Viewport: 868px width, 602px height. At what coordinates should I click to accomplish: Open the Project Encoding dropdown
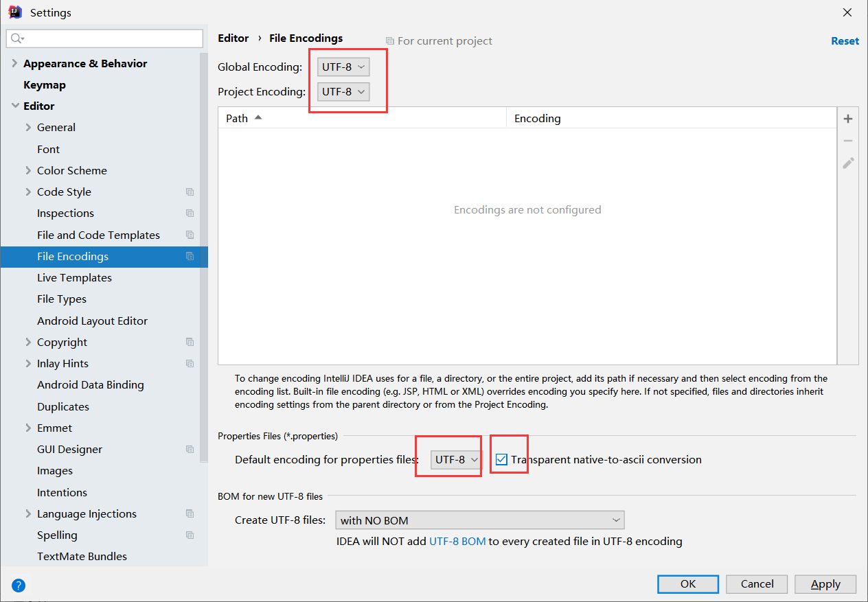pos(343,92)
